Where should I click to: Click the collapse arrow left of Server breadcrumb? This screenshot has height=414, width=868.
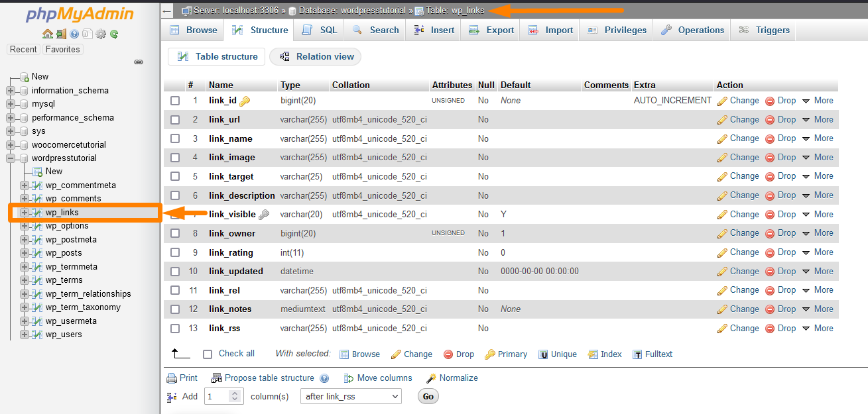[167, 11]
